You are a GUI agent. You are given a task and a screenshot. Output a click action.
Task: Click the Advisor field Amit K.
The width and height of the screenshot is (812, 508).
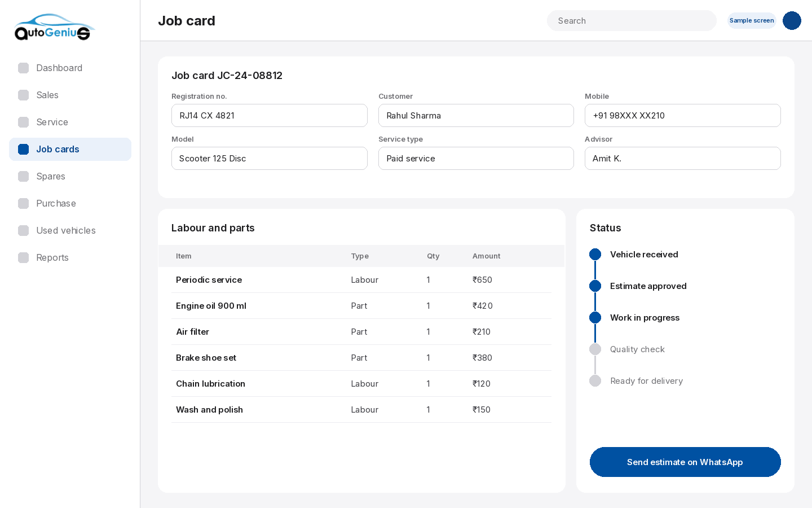(683, 158)
